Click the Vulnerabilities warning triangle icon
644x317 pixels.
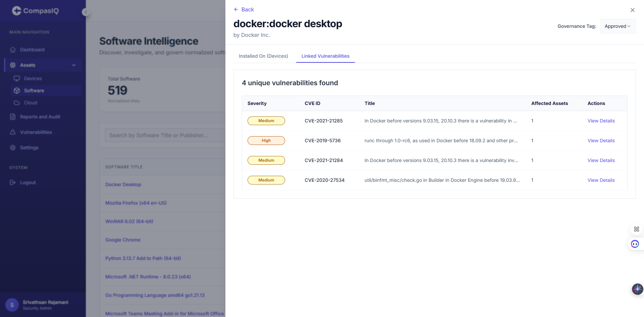(x=13, y=132)
